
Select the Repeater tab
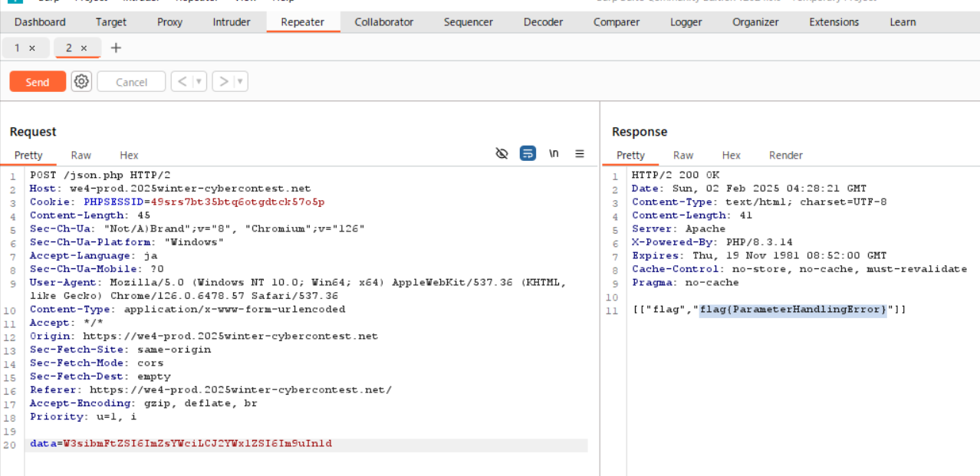tap(303, 22)
